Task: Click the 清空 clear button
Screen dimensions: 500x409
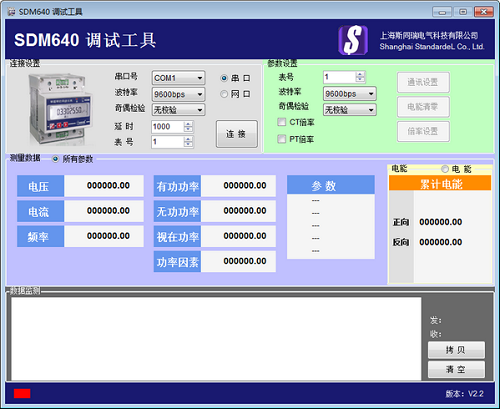Action: pyautogui.click(x=456, y=369)
